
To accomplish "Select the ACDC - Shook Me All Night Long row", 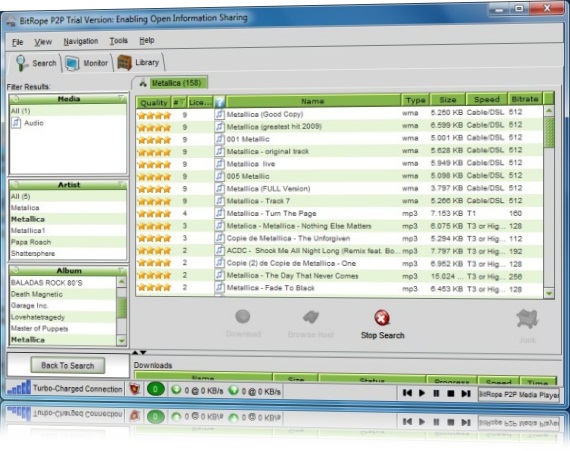I will 340,251.
